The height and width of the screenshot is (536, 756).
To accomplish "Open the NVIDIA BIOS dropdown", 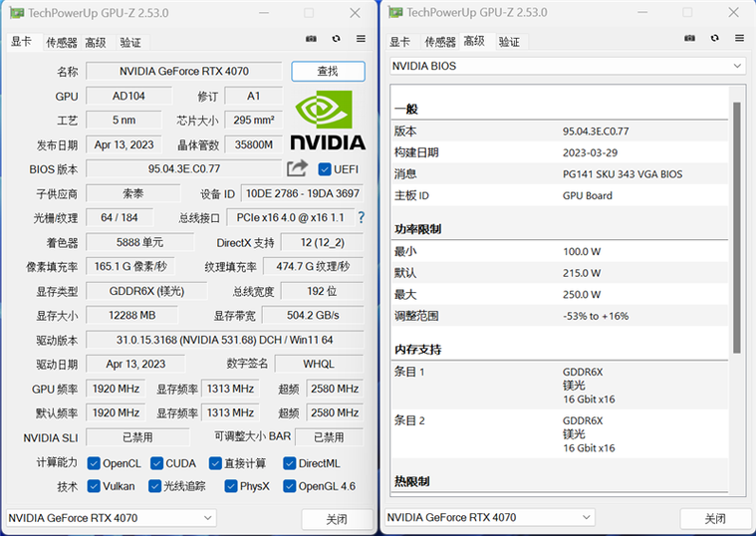I will coord(568,66).
